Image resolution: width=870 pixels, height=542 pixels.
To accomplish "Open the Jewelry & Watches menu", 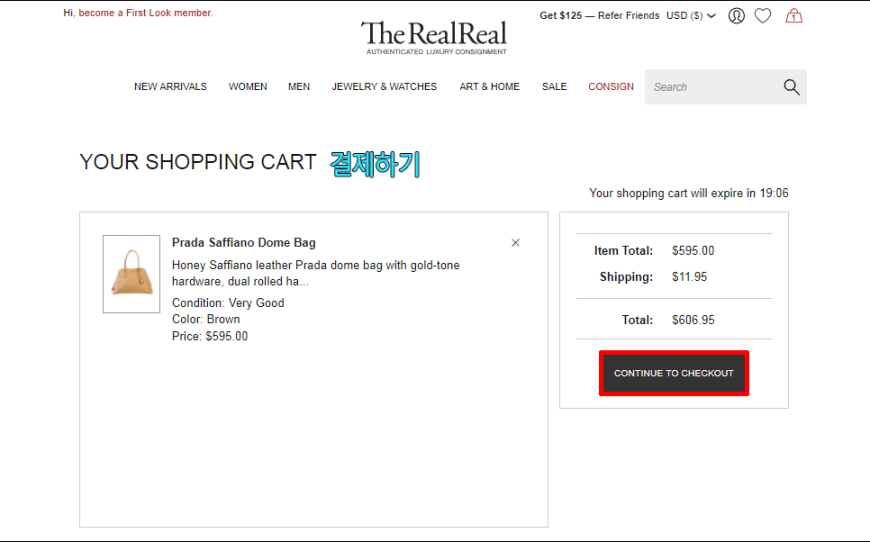I will [385, 87].
